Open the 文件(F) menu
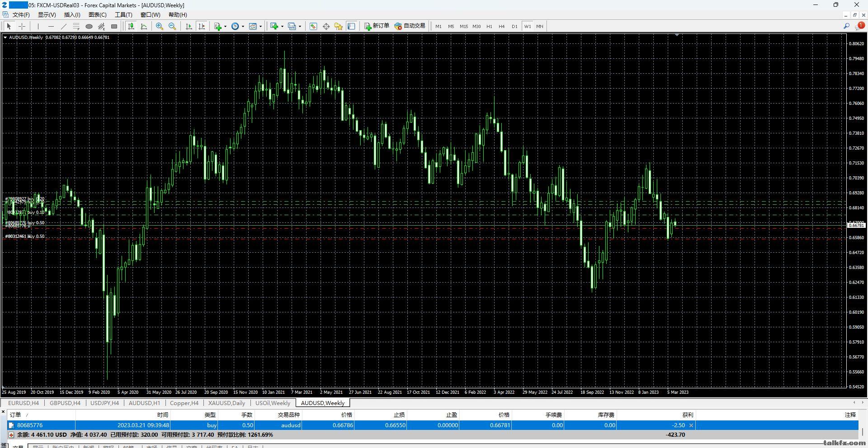This screenshot has height=448, width=868. (x=21, y=14)
